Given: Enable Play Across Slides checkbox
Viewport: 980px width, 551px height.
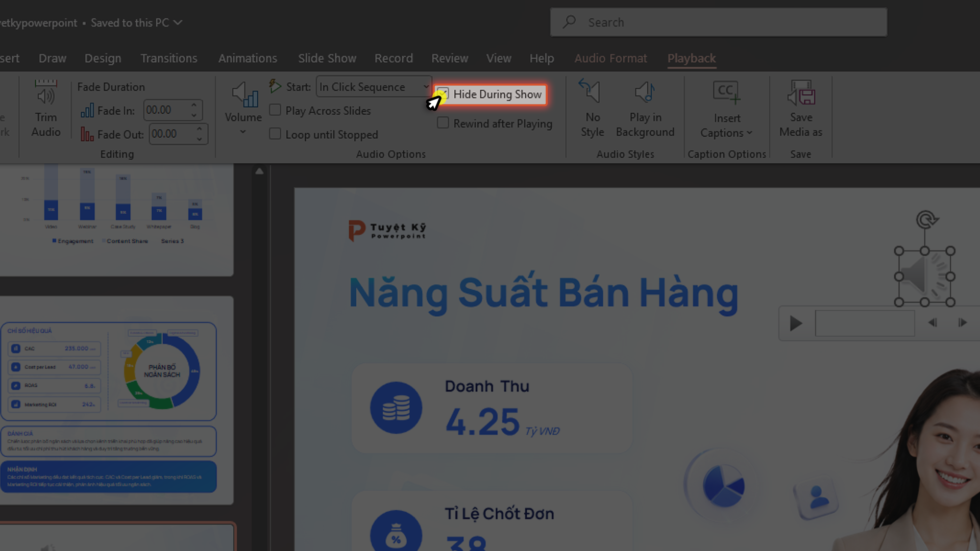Looking at the screenshot, I should coord(275,110).
